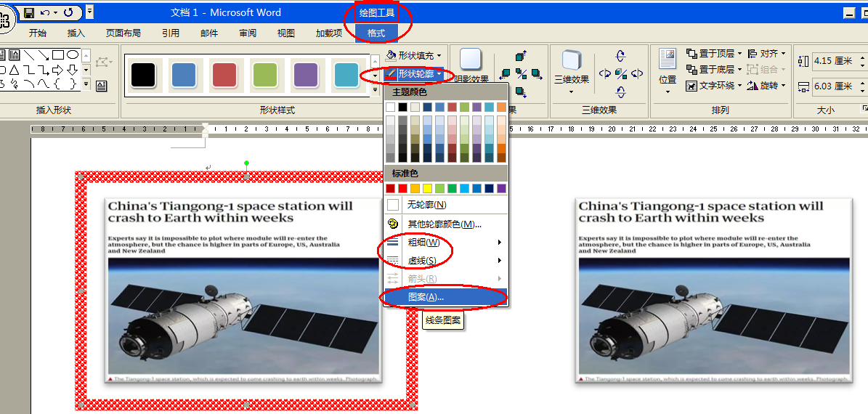Open the 粗细(W) submenu
The width and height of the screenshot is (868, 414).
(446, 243)
